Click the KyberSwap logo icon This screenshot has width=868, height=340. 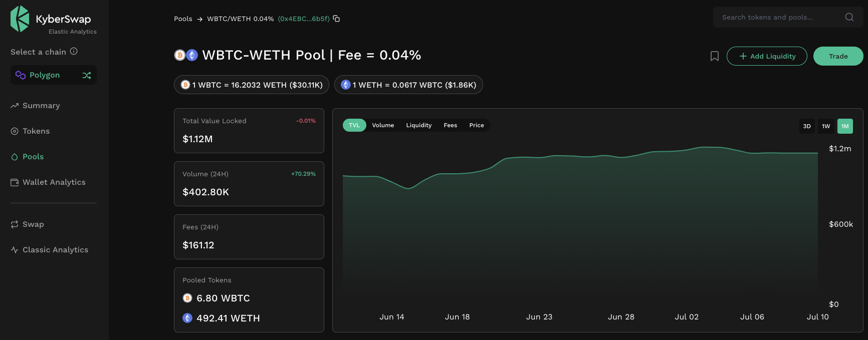tap(20, 19)
